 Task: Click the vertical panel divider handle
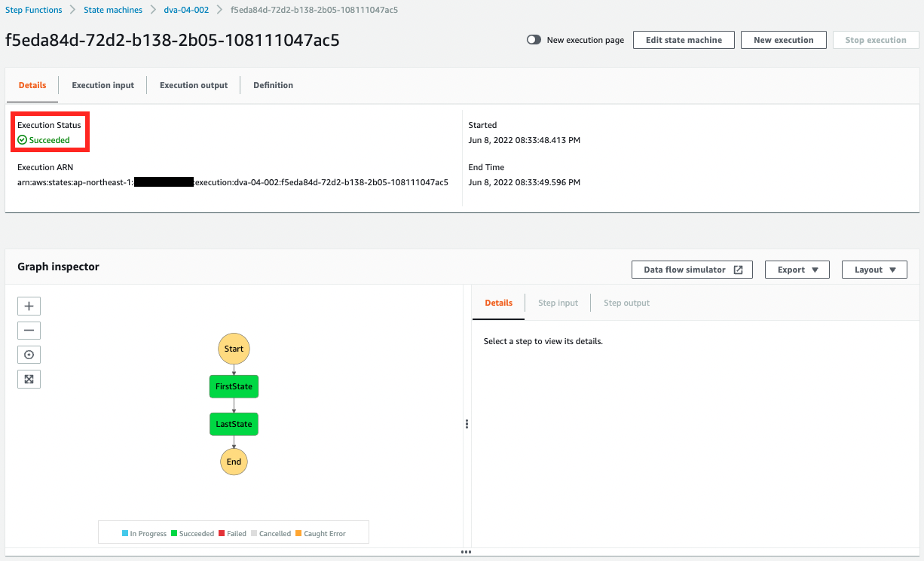coord(467,424)
